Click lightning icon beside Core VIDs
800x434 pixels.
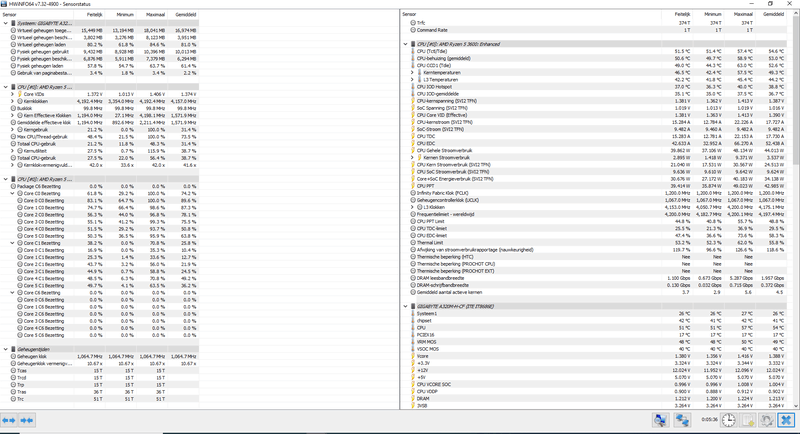(20, 94)
